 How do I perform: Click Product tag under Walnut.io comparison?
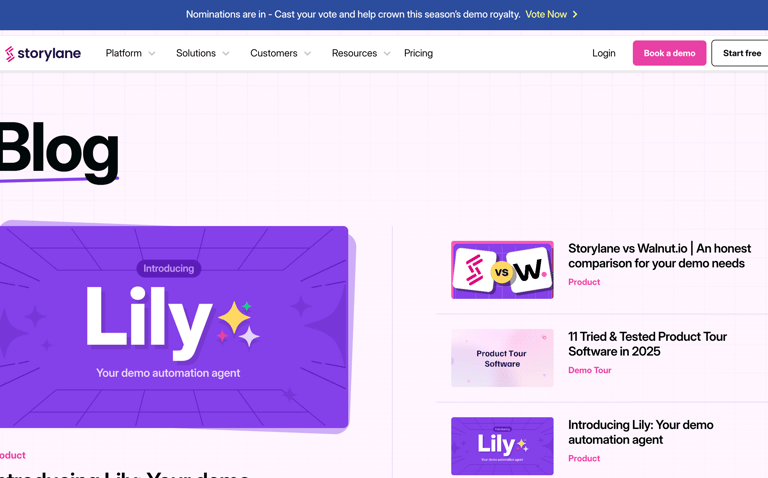pyautogui.click(x=584, y=282)
